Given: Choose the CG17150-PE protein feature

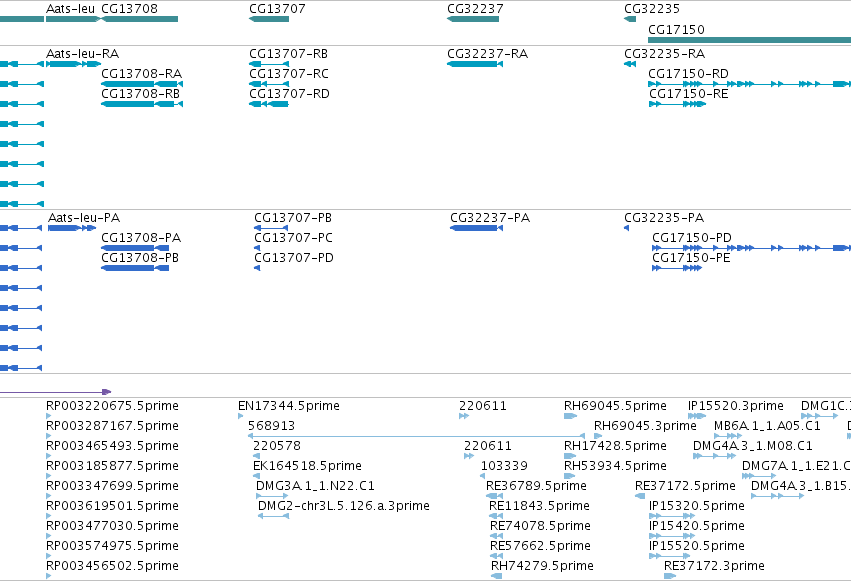Looking at the screenshot, I should pos(677,268).
